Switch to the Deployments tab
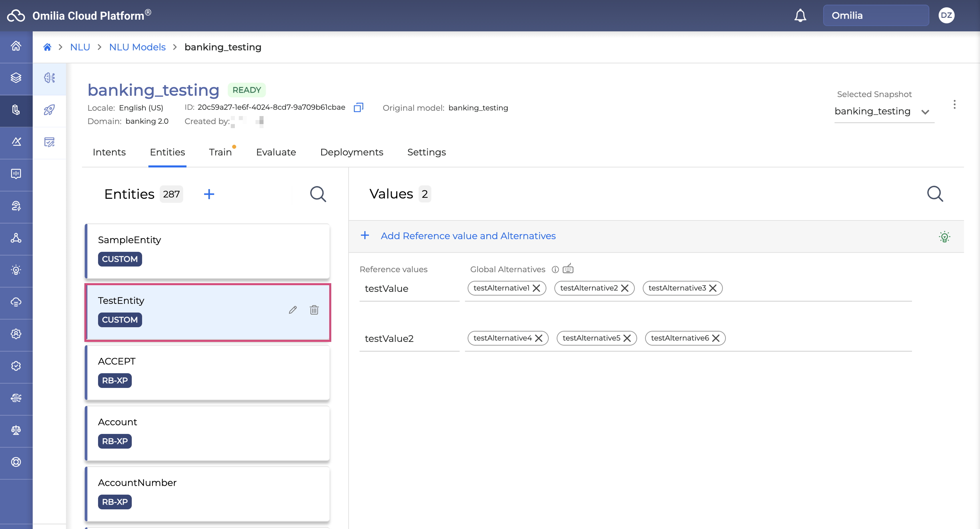This screenshot has width=980, height=529. pyautogui.click(x=351, y=152)
